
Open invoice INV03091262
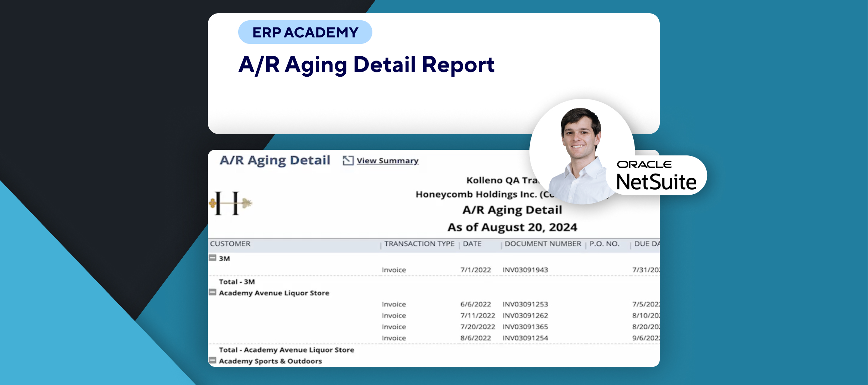pos(525,315)
